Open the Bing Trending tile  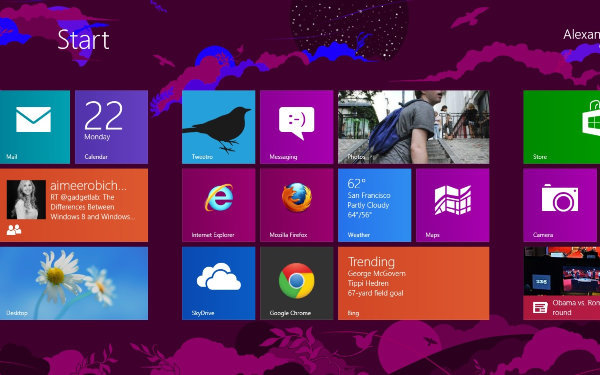(414, 283)
